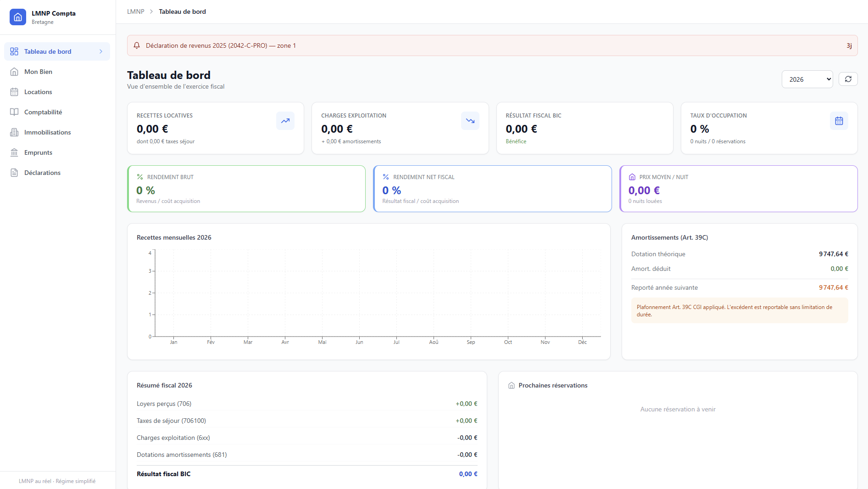Click the Immobilisations building icon
Screen dimensions: 868x489
pyautogui.click(x=14, y=132)
